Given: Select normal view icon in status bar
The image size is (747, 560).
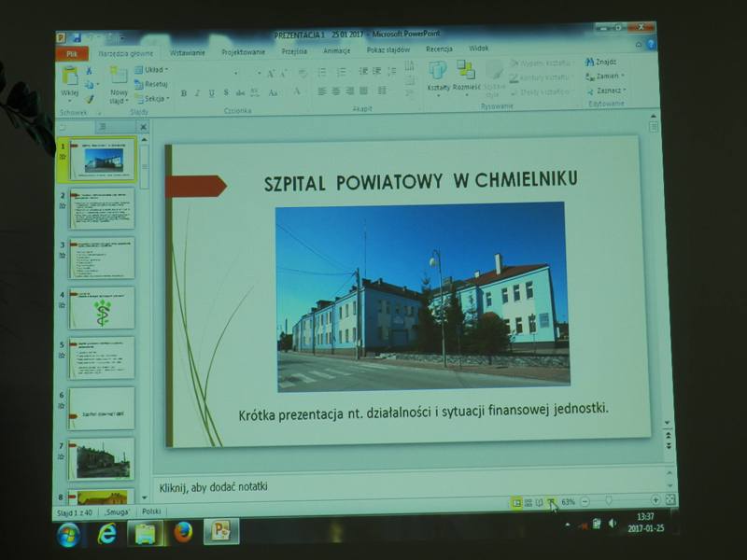Looking at the screenshot, I should [516, 503].
